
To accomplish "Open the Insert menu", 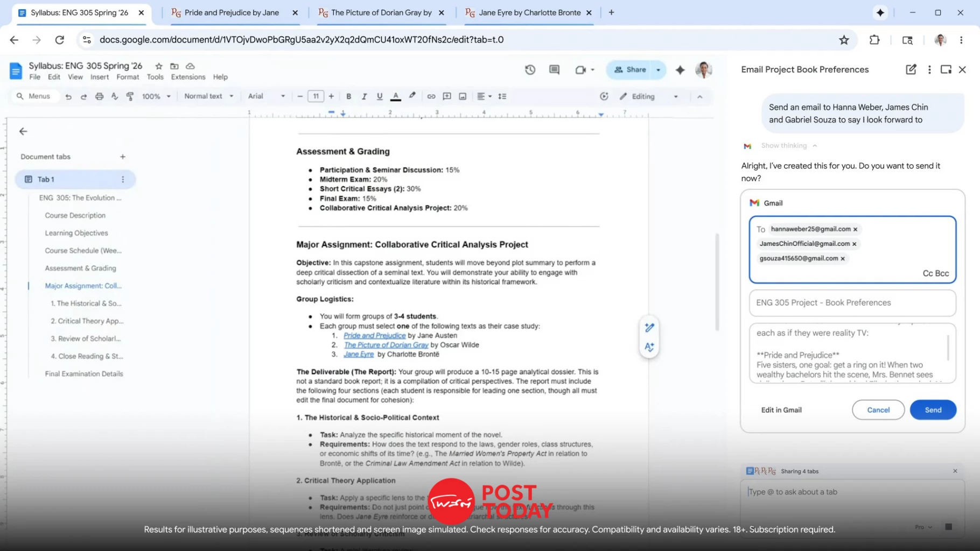I will [x=99, y=77].
